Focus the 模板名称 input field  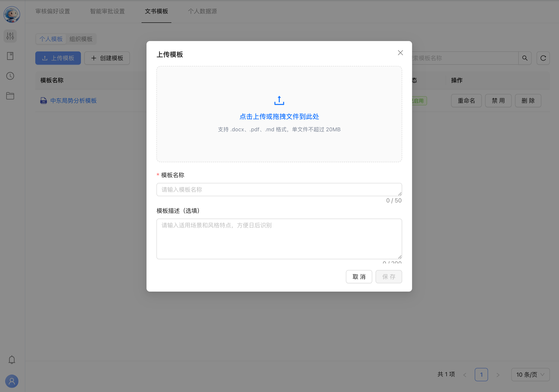coord(279,189)
